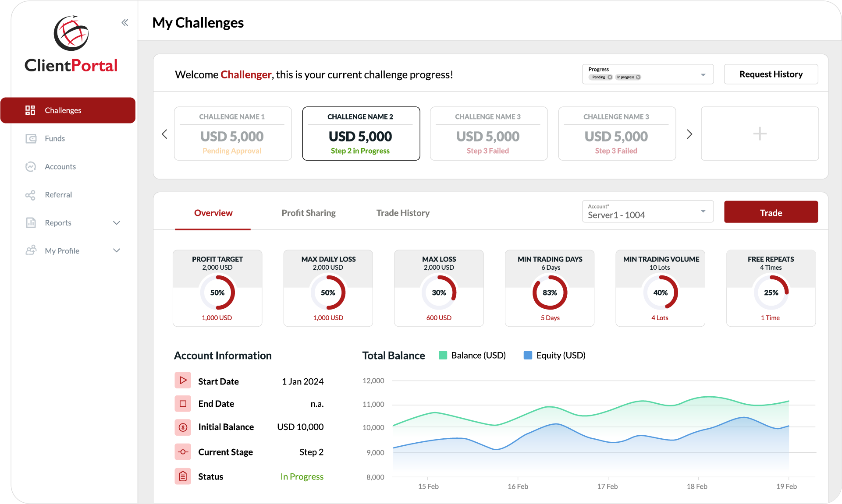
Task: Click the Request History button
Action: (x=771, y=74)
